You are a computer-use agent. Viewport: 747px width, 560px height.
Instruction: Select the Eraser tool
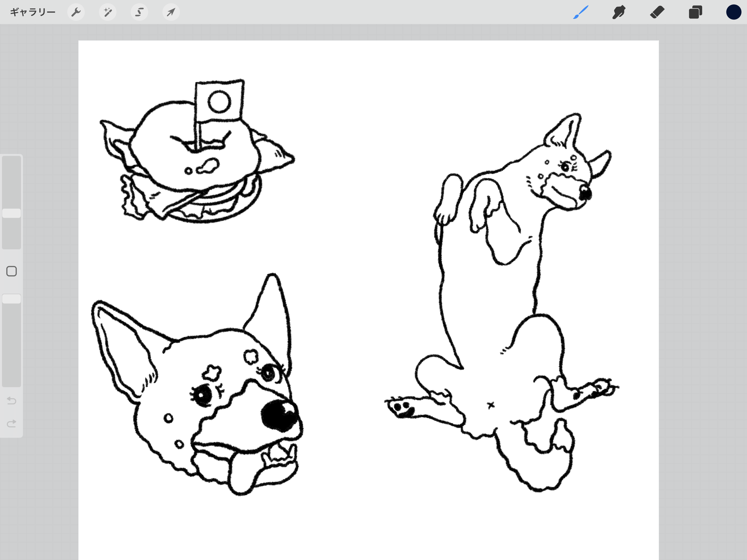click(657, 13)
